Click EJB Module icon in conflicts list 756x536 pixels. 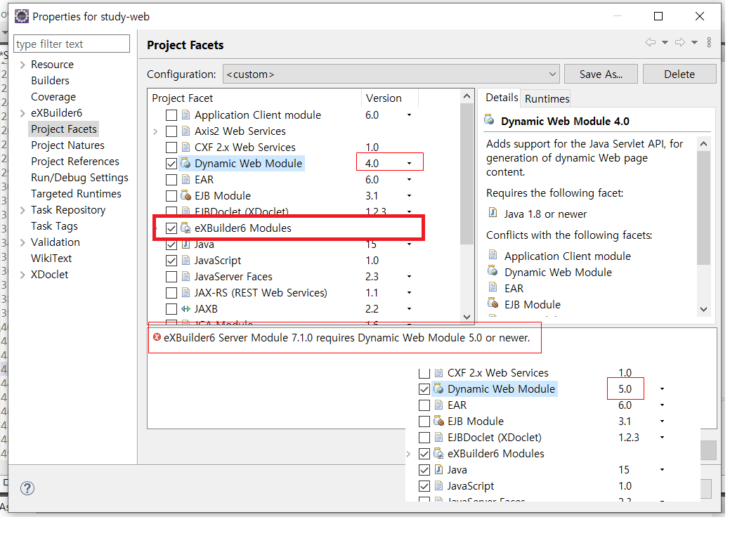point(493,303)
